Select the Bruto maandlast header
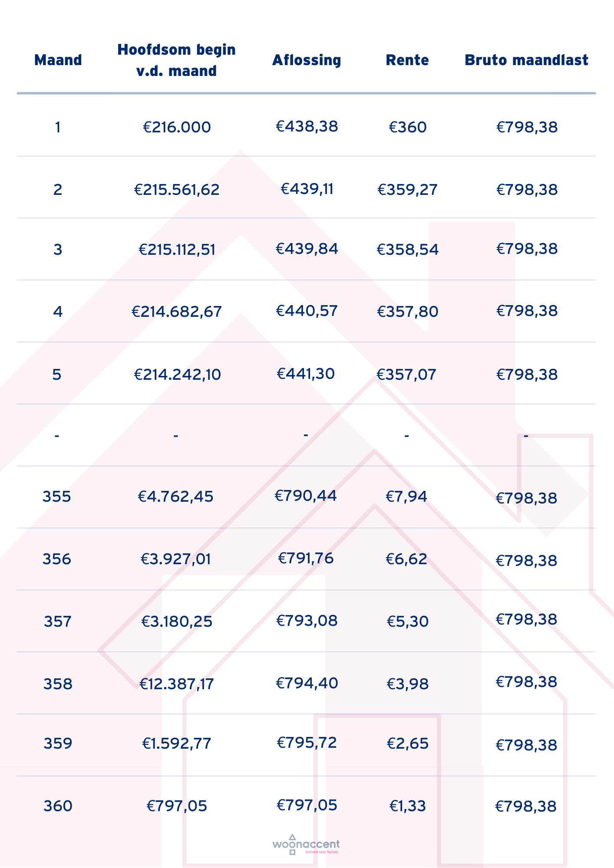The width and height of the screenshot is (614, 868). point(526,60)
